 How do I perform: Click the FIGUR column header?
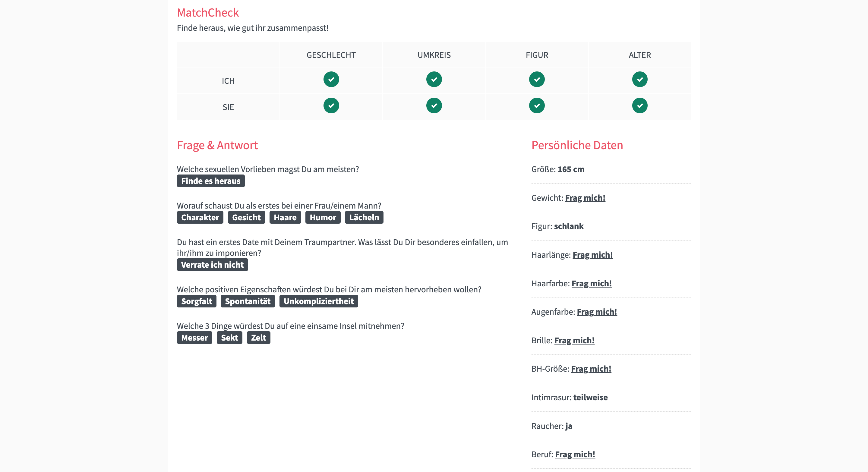click(x=537, y=55)
